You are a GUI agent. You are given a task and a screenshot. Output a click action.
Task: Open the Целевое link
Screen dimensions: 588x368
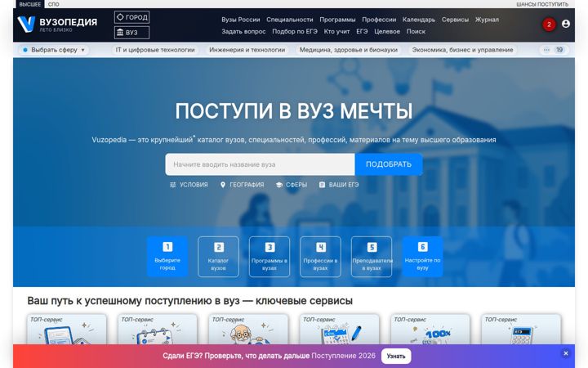(x=386, y=32)
